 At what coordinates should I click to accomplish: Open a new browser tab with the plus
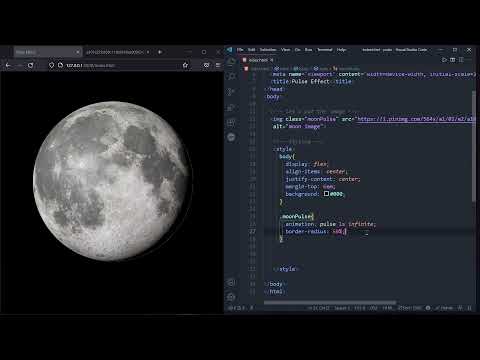(x=160, y=52)
